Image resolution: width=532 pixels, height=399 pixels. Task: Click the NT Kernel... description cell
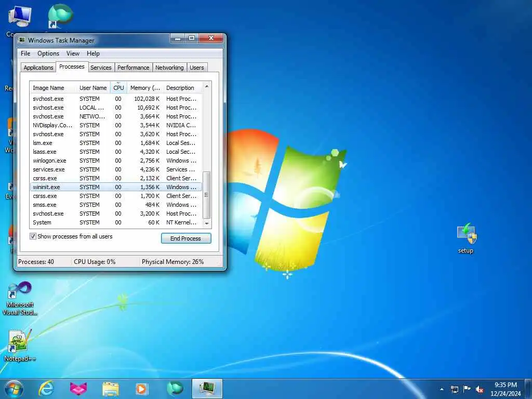181,222
